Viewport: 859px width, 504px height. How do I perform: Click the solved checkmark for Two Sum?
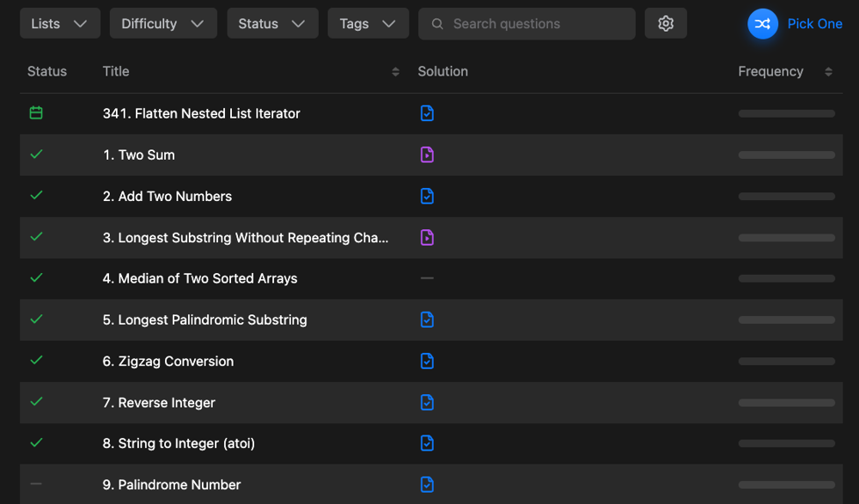point(36,155)
